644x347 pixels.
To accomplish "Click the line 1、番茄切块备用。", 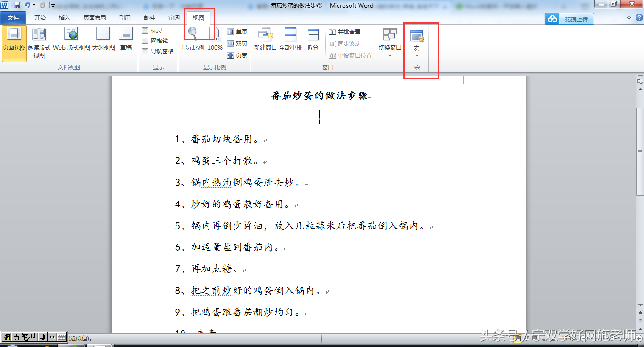I will (x=217, y=140).
